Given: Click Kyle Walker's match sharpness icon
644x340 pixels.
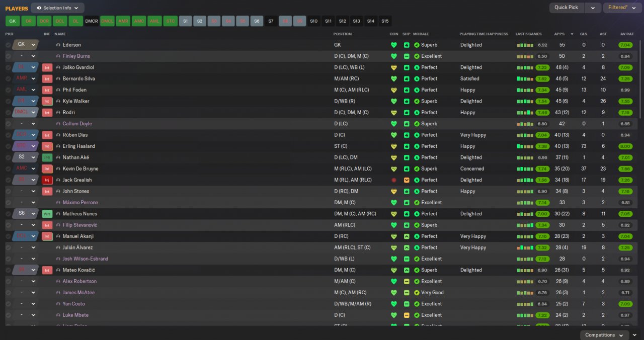Looking at the screenshot, I should coord(407,101).
